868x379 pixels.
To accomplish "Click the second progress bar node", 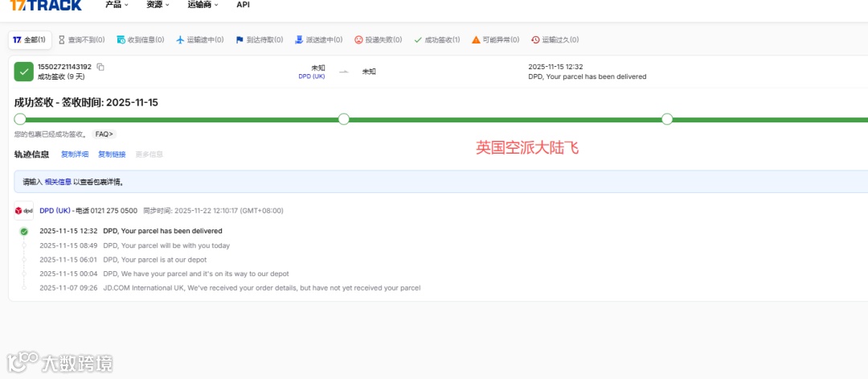I will pos(344,119).
